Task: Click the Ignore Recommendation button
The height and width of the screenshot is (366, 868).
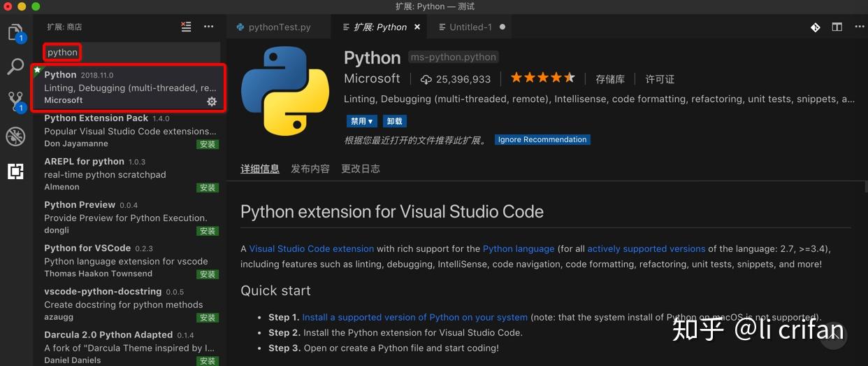Action: 542,139
